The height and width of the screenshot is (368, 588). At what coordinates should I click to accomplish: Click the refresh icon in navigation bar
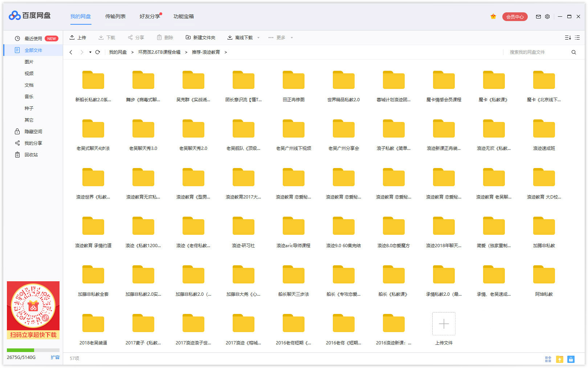coord(98,52)
